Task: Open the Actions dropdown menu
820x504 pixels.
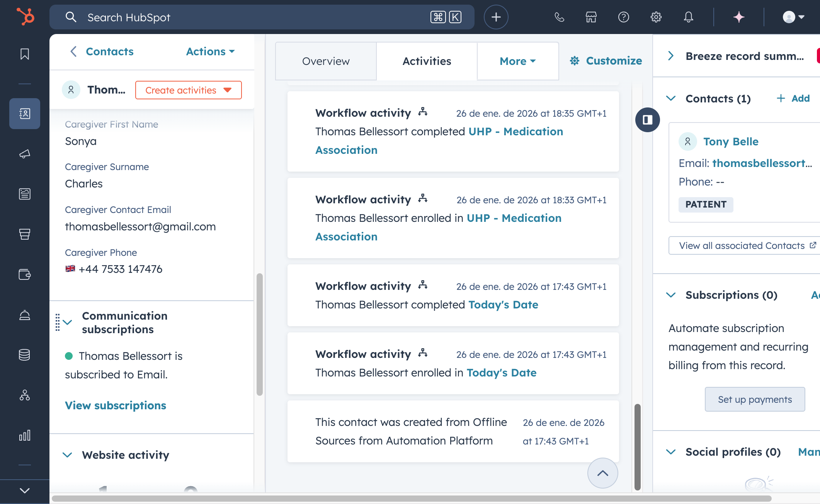Action: pos(210,51)
